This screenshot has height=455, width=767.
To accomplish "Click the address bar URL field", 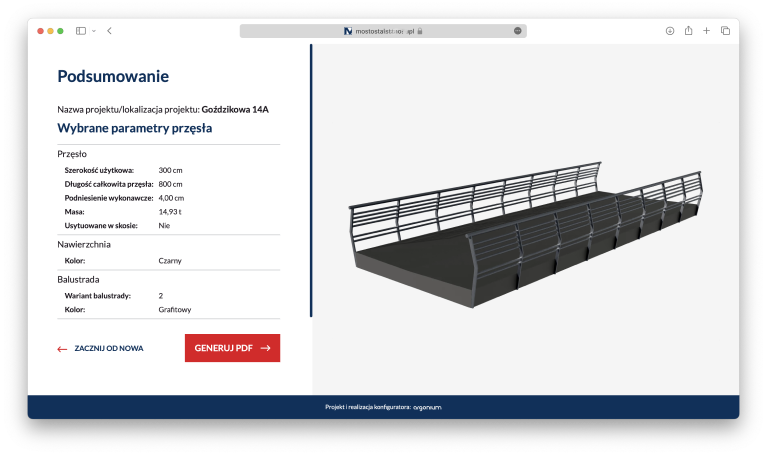I will click(x=383, y=31).
